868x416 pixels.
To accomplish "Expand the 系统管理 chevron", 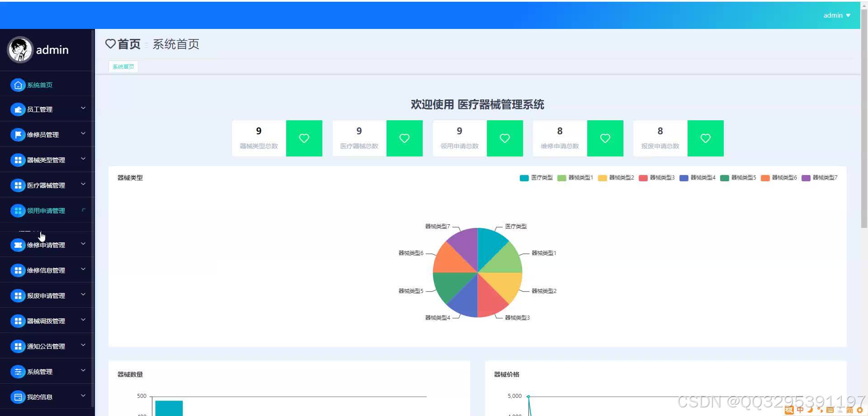I will click(83, 370).
